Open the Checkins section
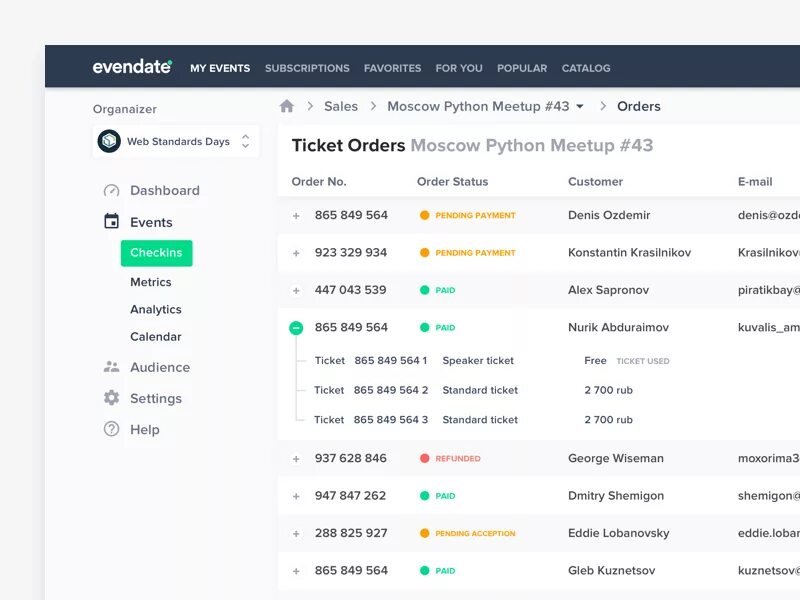800x600 pixels. pos(156,253)
